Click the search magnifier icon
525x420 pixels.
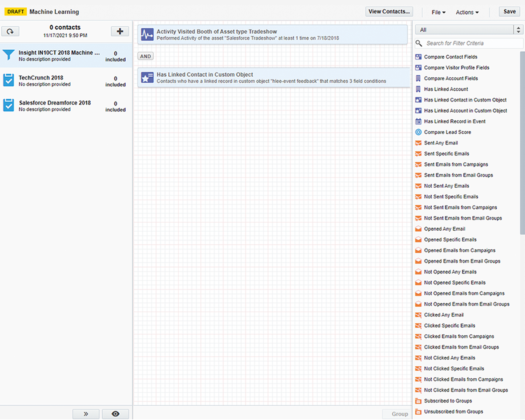click(x=419, y=43)
